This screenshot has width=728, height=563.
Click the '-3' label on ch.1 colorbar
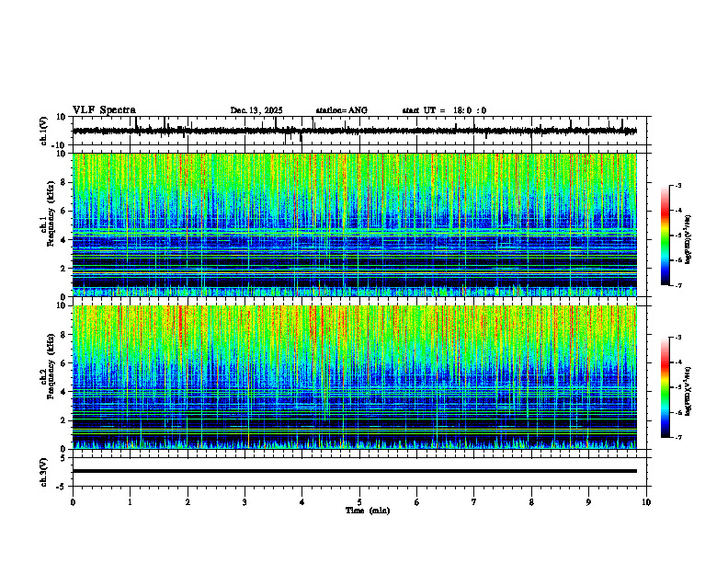pos(677,185)
